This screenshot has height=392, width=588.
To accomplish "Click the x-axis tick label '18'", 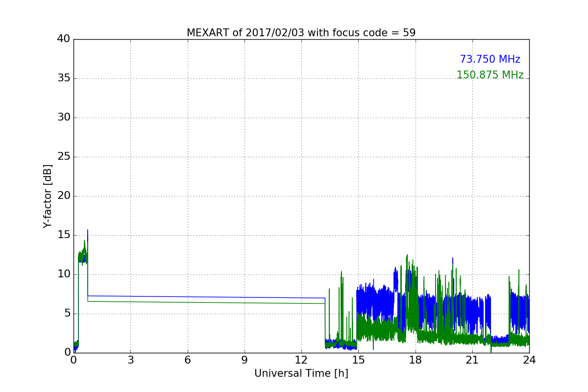I will tap(416, 360).
